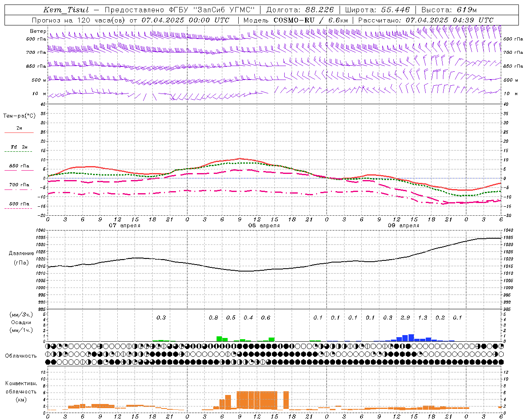Click the station name Kem_Tisul in header

66,10
